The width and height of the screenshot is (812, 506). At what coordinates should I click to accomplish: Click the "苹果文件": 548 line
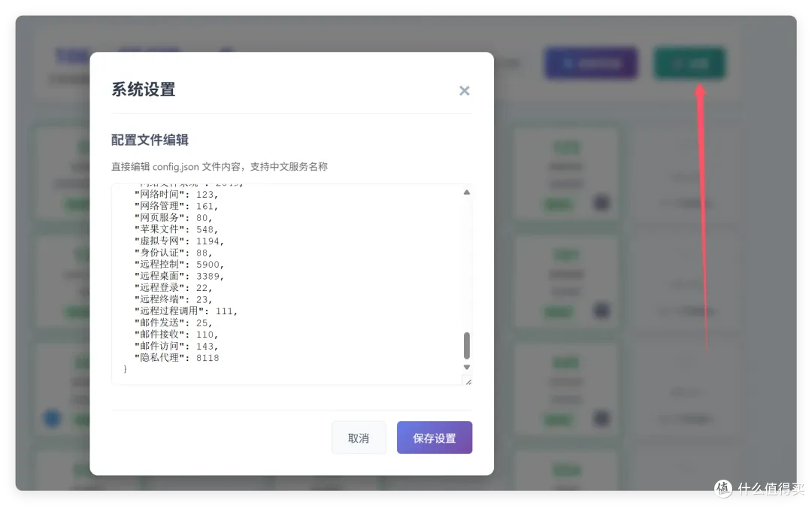pos(177,229)
